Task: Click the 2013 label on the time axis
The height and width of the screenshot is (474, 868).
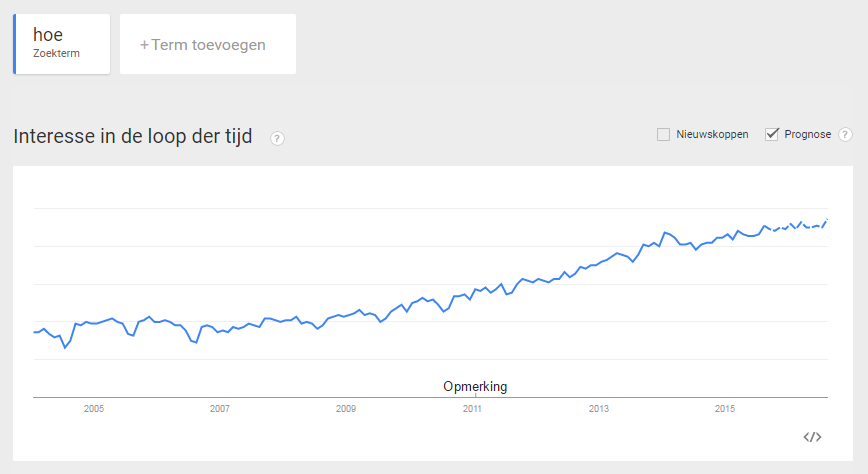Action: [x=598, y=409]
